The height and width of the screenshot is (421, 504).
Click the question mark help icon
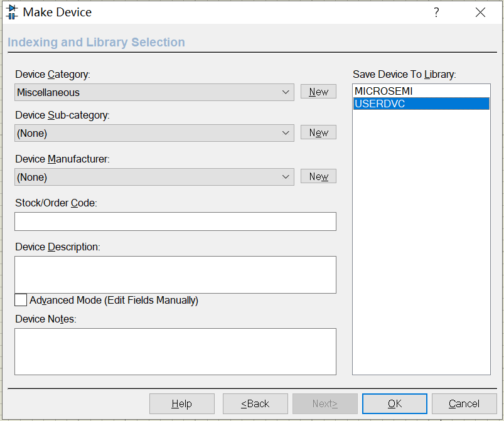click(x=436, y=13)
